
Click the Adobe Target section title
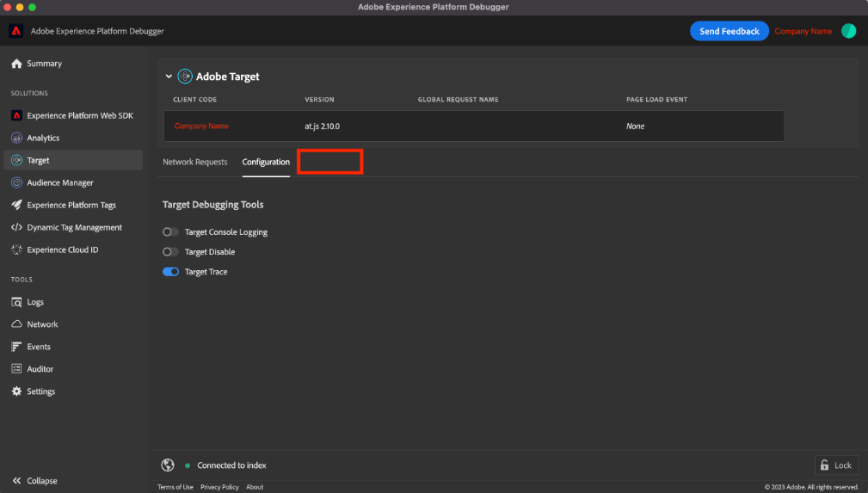click(x=227, y=77)
